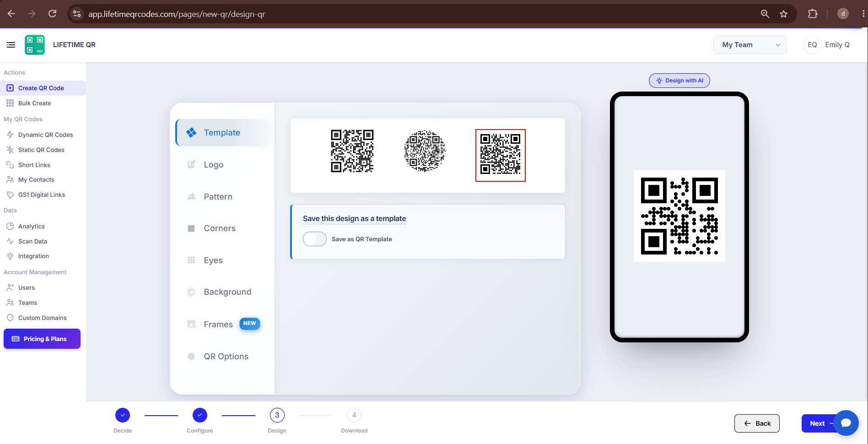Open the hamburger menu icon
Image resolution: width=868 pixels, height=444 pixels.
11,45
